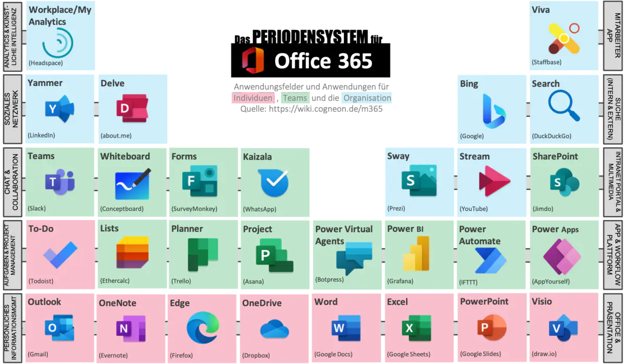Select the Office & Präsentation side label
The image size is (625, 364).
pyautogui.click(x=613, y=328)
